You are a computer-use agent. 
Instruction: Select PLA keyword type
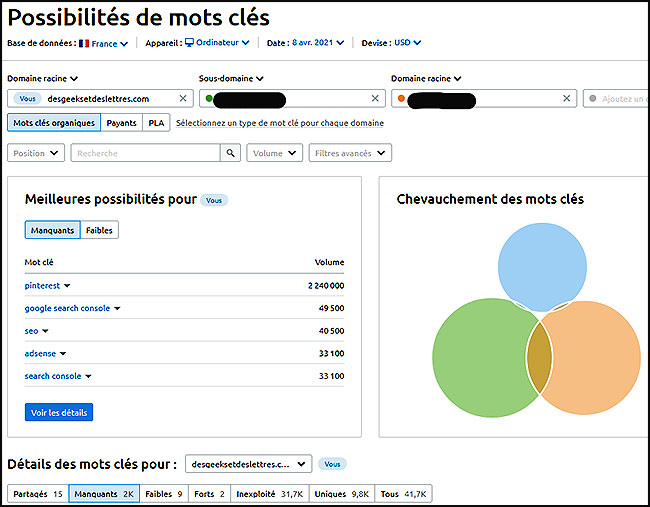point(156,123)
